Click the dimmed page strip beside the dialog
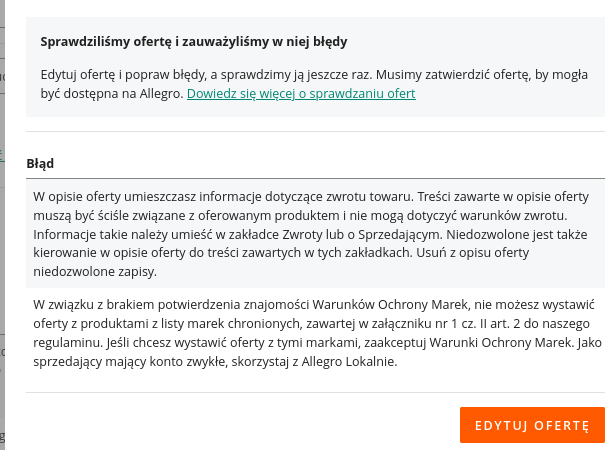612x450 pixels. point(2,225)
